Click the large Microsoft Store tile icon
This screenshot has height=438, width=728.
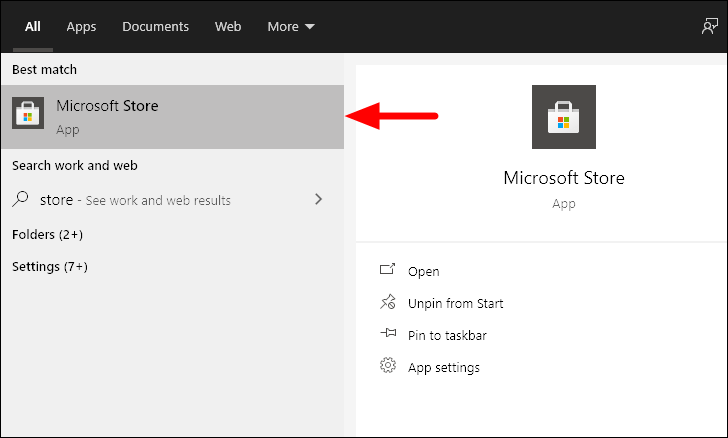(564, 117)
